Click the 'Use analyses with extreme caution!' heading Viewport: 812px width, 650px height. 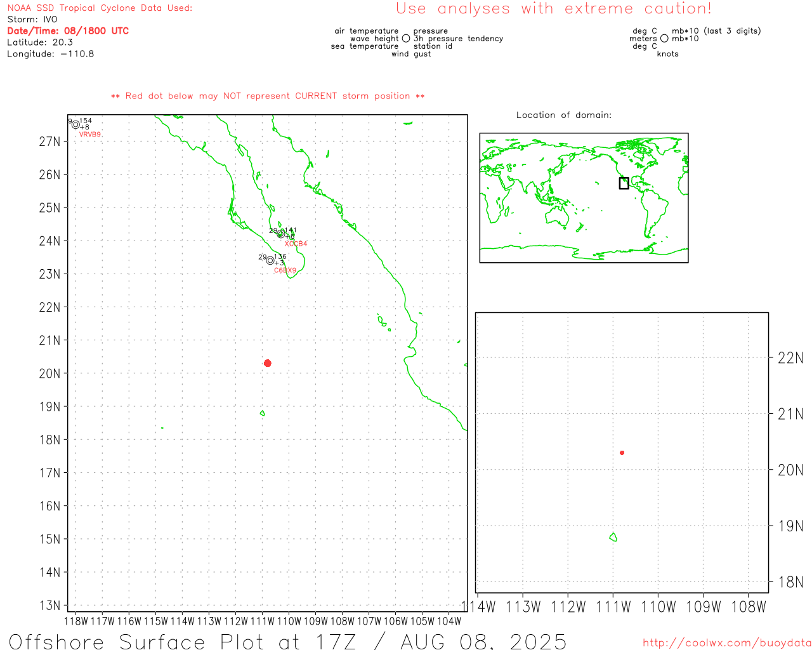coord(554,9)
